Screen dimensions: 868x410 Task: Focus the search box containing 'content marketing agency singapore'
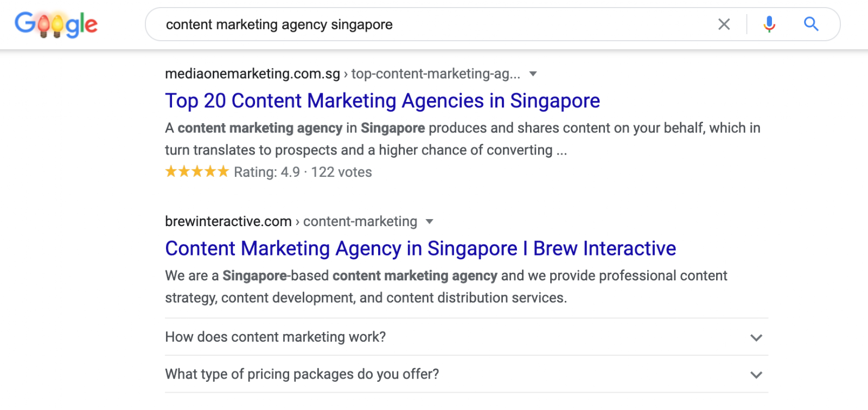[x=434, y=24]
